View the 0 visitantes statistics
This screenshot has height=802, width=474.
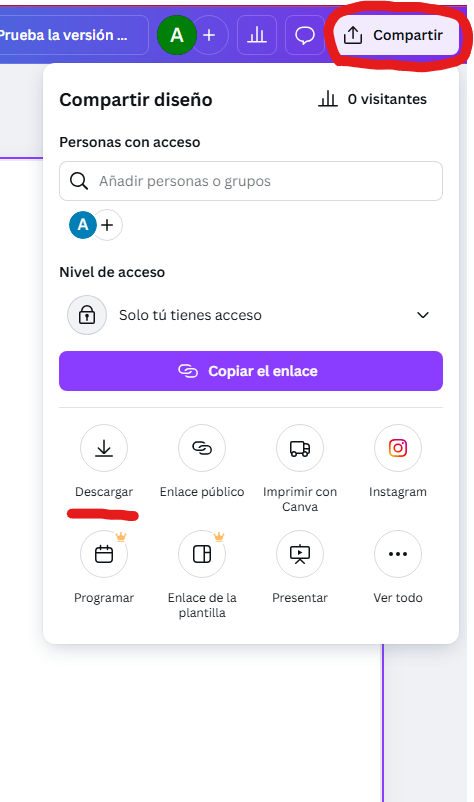click(x=372, y=99)
